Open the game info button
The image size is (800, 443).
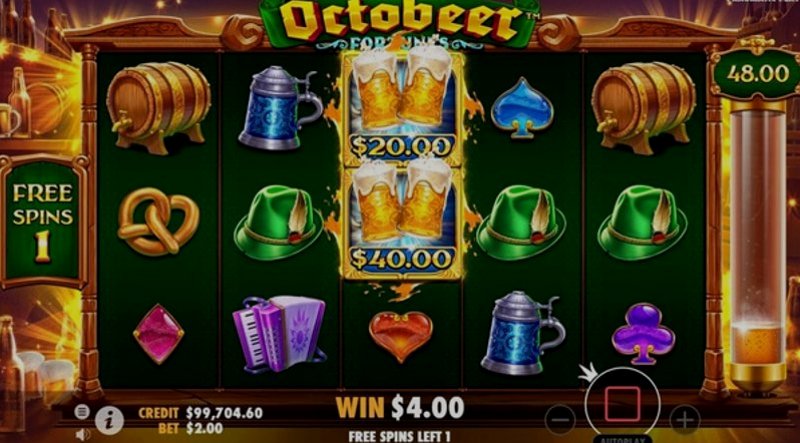109,421
